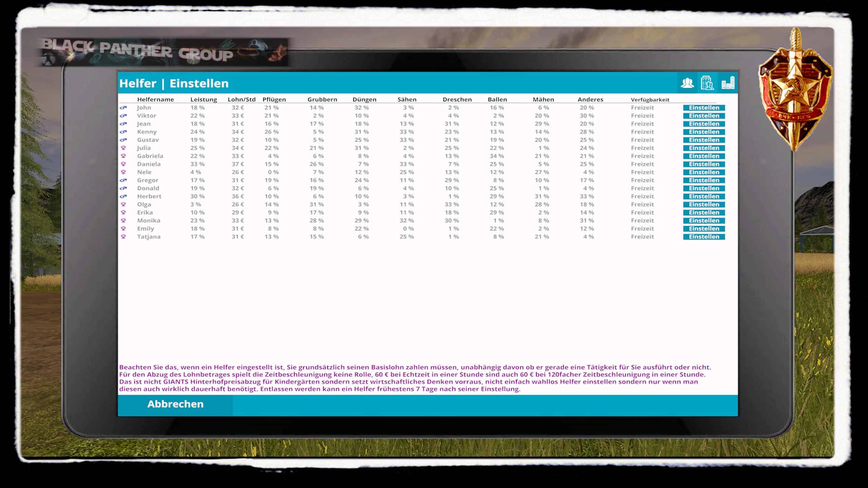Viewport: 868px width, 488px height.
Task: Click the female gender icon beside Julia
Action: click(123, 148)
